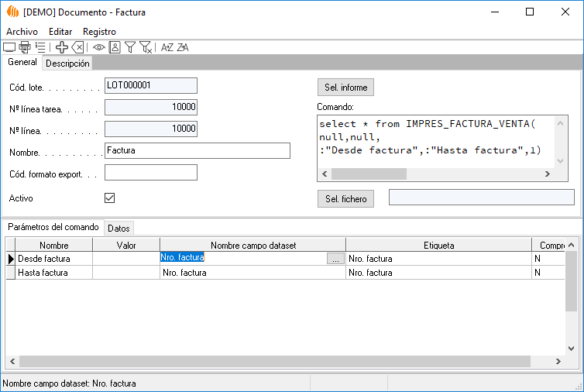The image size is (584, 392).
Task: Open the Registro menu
Action: 99,32
